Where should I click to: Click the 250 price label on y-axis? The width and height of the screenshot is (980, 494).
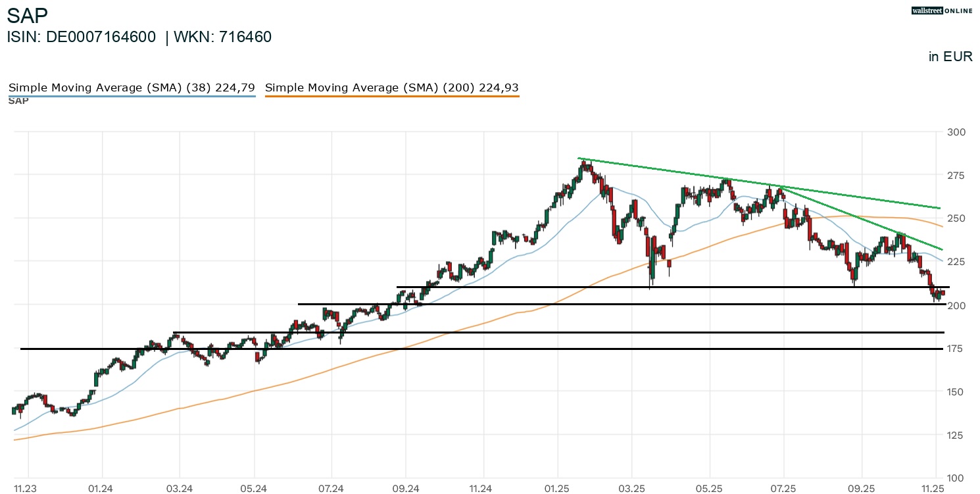955,218
